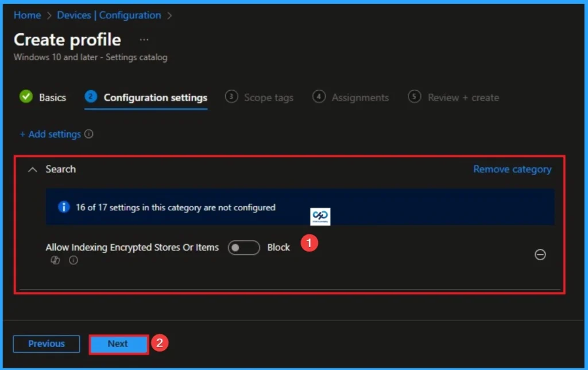Click the Remove category link

(x=512, y=169)
